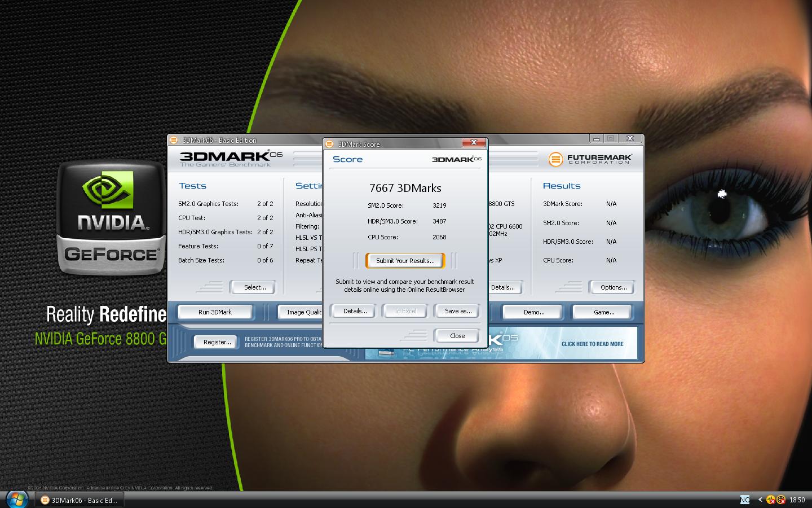Click the 3DMARK06 logo in main window

231,158
